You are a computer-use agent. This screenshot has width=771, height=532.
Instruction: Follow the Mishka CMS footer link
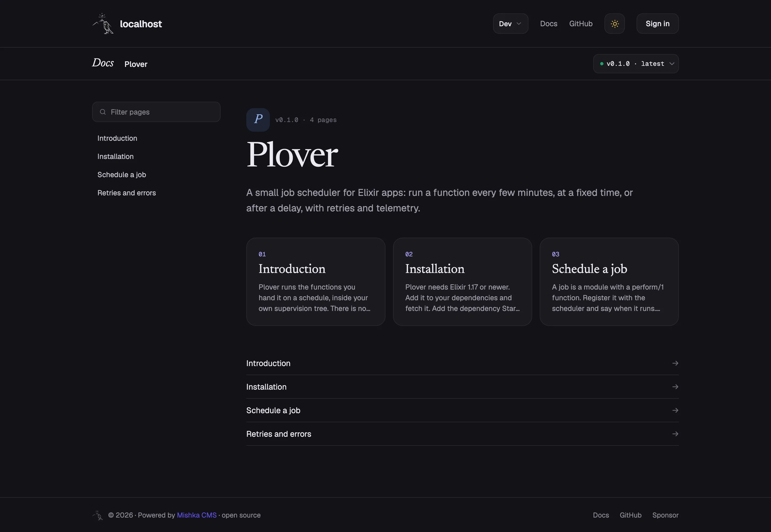(197, 515)
